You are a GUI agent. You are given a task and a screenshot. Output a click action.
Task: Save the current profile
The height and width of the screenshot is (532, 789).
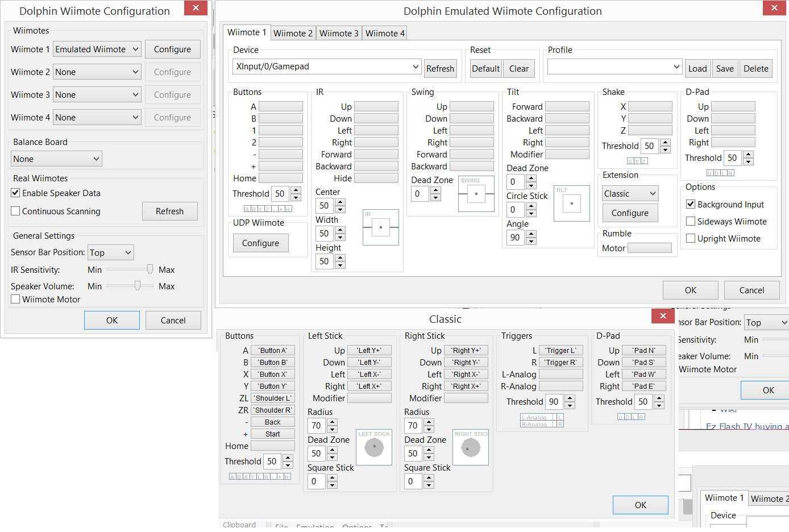tap(725, 68)
